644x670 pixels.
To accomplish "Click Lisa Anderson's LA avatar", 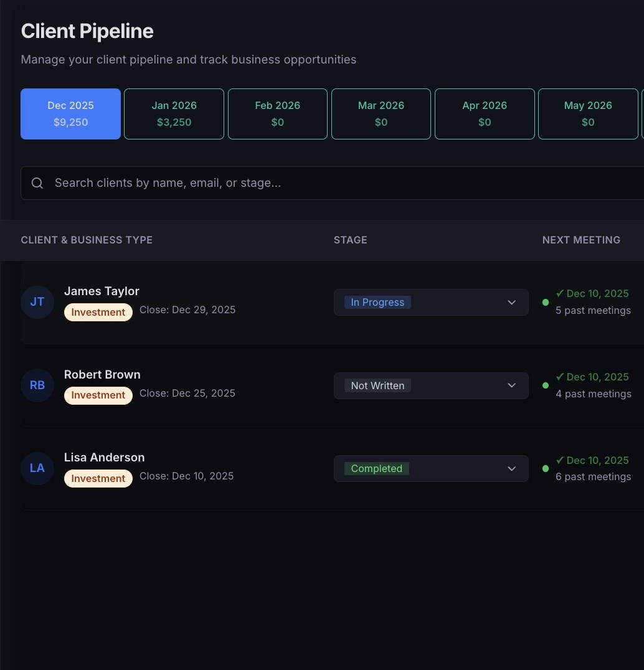I will (37, 468).
